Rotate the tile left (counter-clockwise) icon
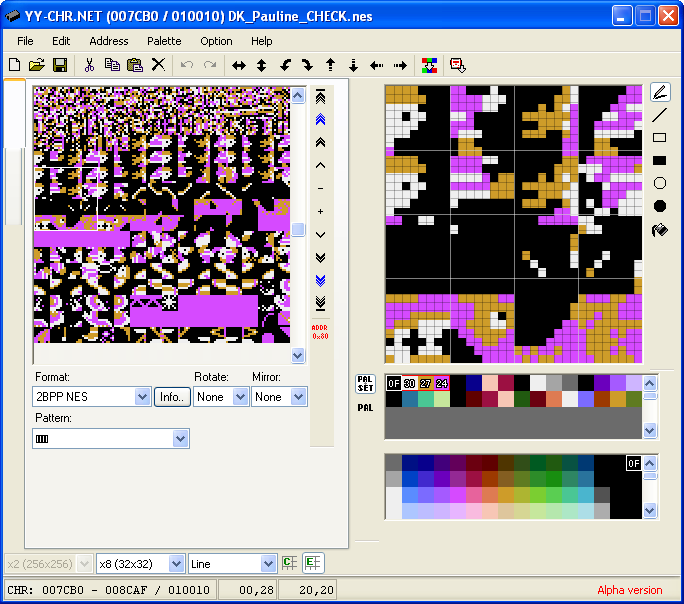684x604 pixels. point(285,66)
